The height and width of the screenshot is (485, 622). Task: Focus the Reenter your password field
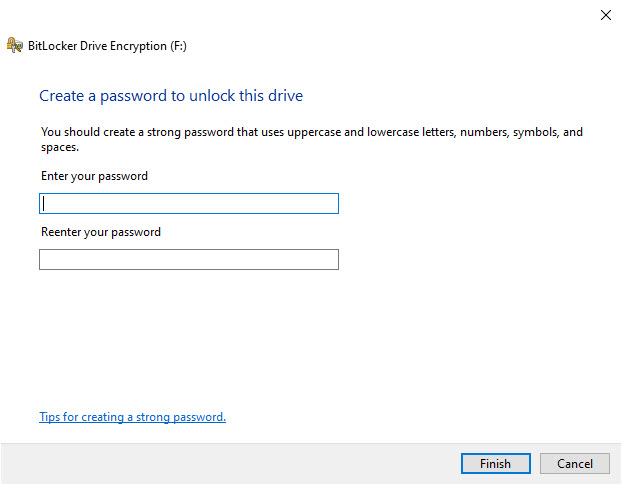tap(189, 259)
